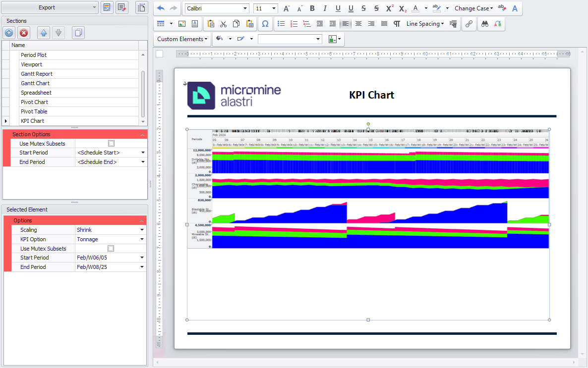The image size is (588, 368).
Task: Open the Scaling dropdown set to Shrink
Action: [x=142, y=230]
